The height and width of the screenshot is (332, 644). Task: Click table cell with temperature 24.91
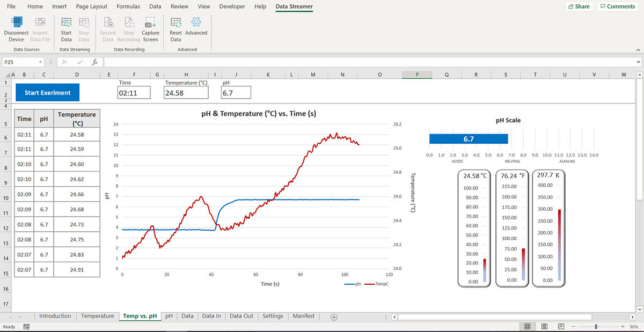77,270
